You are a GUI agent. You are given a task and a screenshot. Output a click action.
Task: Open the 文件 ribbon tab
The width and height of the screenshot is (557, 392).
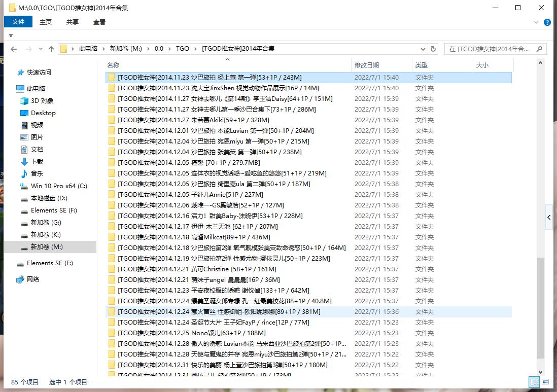coord(18,22)
